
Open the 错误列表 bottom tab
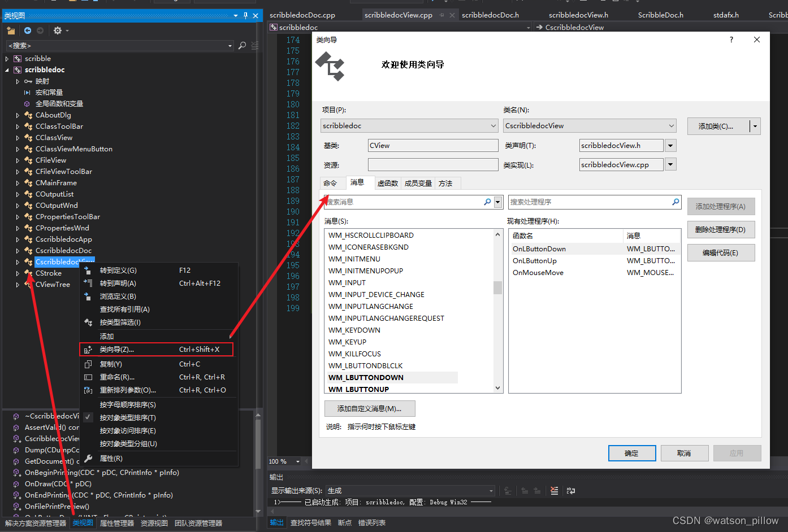pyautogui.click(x=372, y=523)
